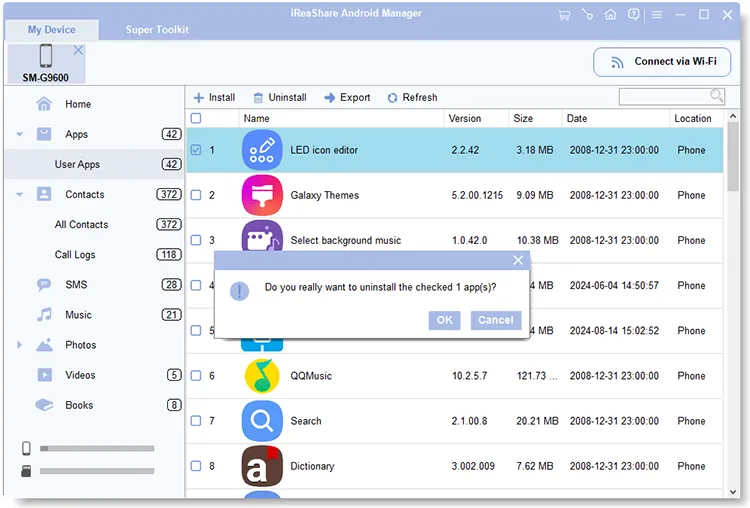Image resolution: width=750 pixels, height=508 pixels.
Task: Sort by the Size column header
Action: pyautogui.click(x=535, y=118)
